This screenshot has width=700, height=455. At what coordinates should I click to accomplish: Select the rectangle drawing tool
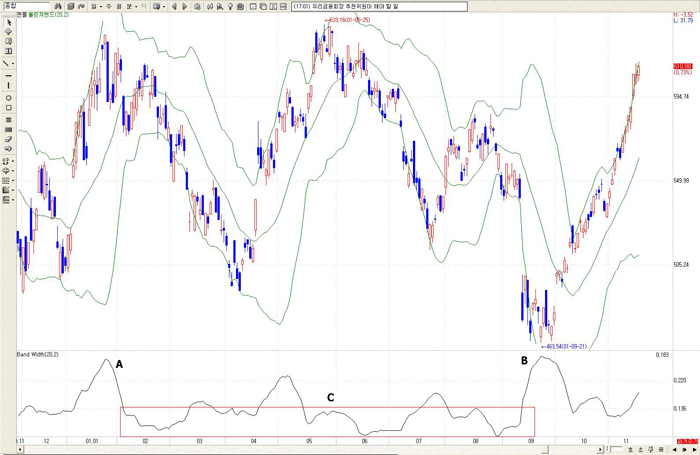8,108
